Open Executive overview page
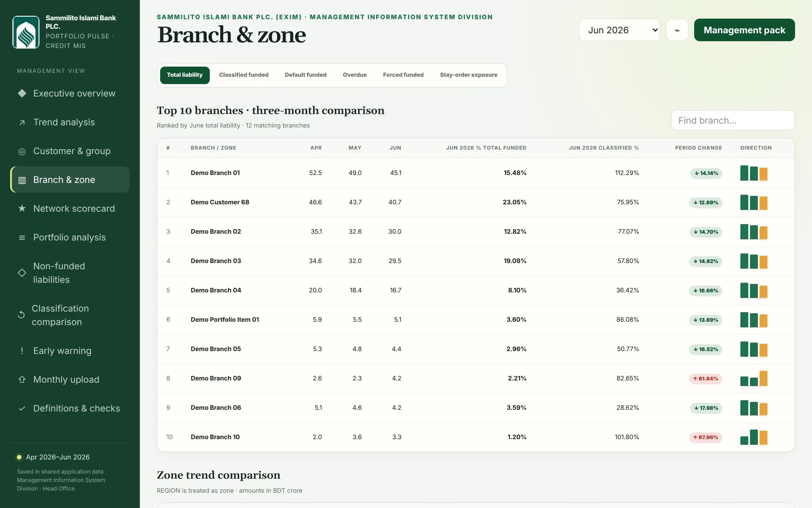Viewport: 812px width, 508px height. pos(70,93)
